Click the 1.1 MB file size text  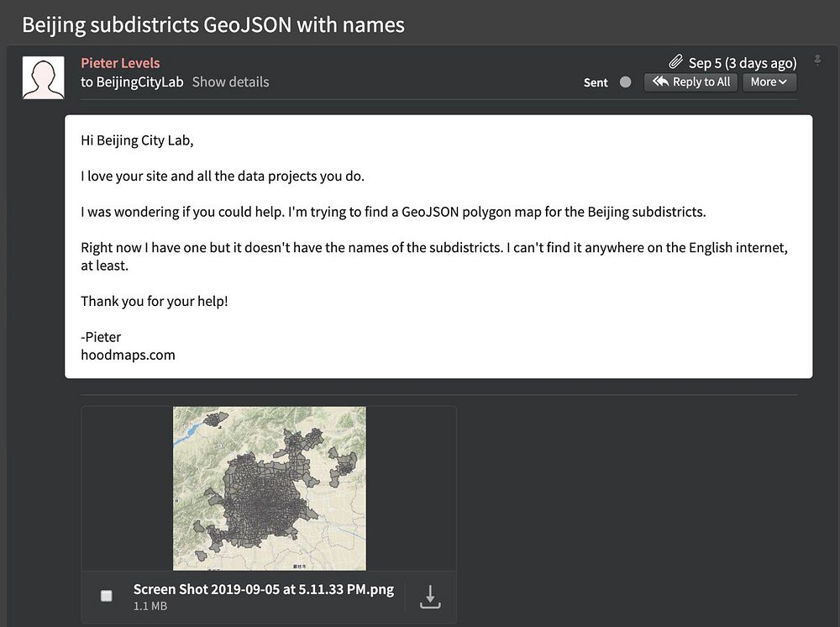click(150, 606)
